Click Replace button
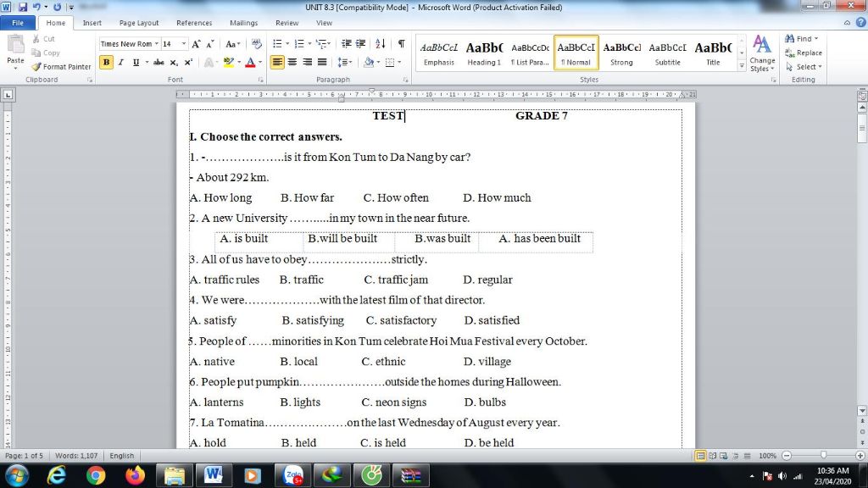868x488 pixels. 804,53
